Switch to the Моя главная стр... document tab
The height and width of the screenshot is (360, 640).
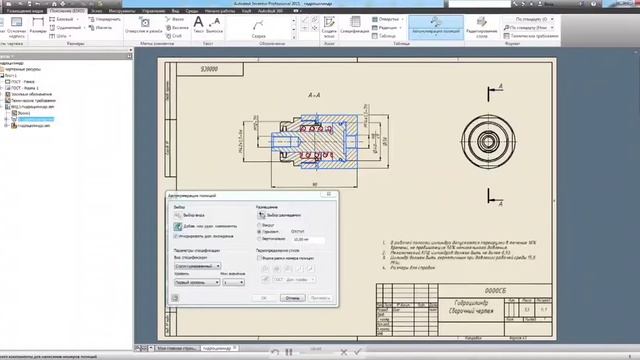tap(177, 348)
